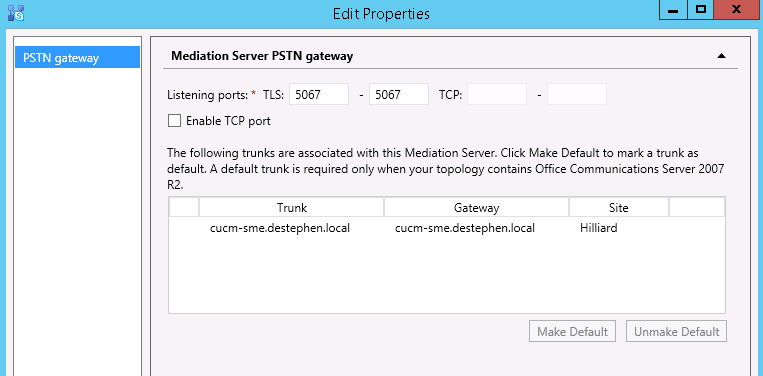Select gateway cell cucm-sme.destephen.local
763x376 pixels.
coord(465,228)
